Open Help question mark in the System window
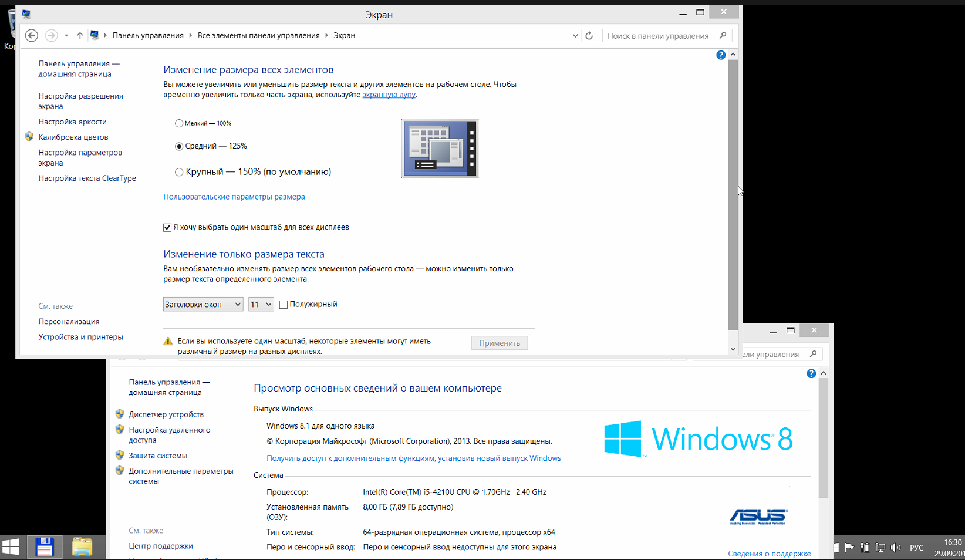The height and width of the screenshot is (560, 965). pos(811,373)
